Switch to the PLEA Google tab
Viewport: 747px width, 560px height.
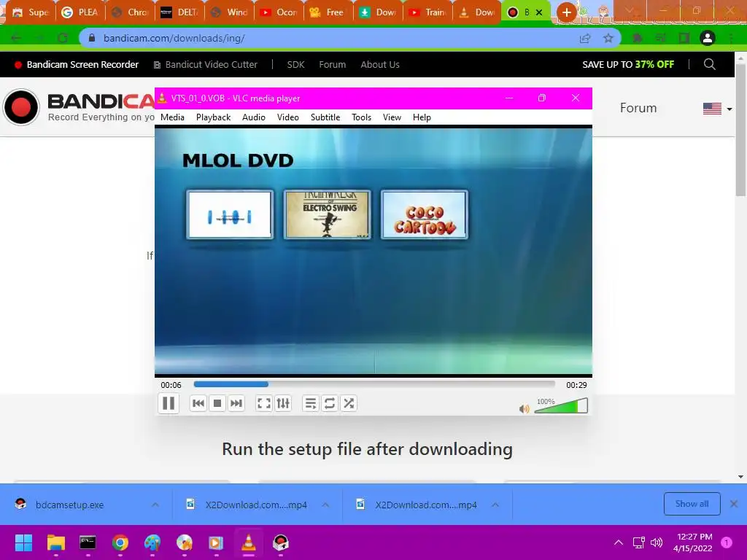pyautogui.click(x=80, y=12)
